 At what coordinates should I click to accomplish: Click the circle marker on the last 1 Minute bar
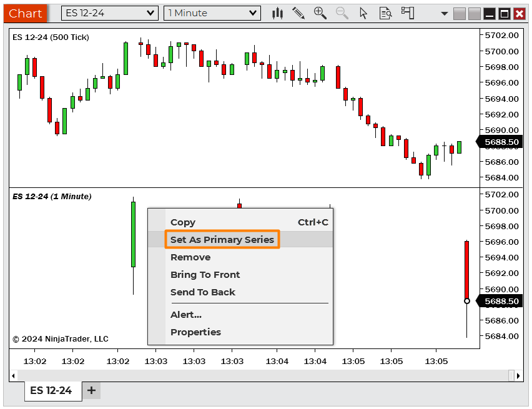[x=467, y=301]
